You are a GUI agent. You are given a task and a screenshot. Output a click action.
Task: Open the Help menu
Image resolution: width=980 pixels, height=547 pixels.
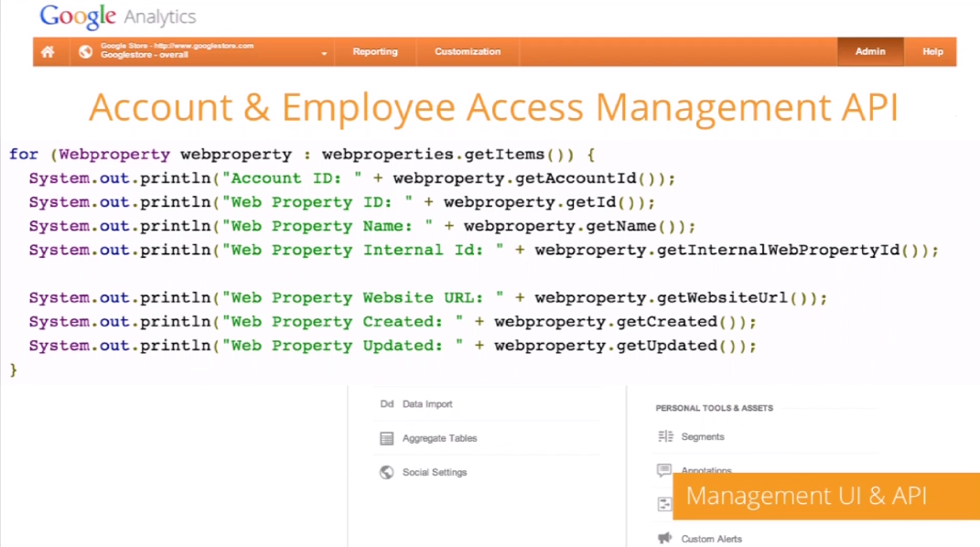pyautogui.click(x=932, y=52)
